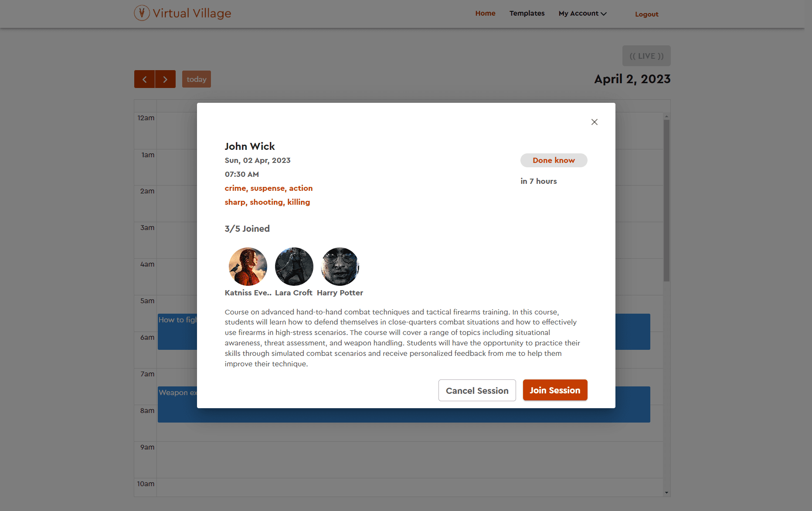Click the 'in 7 hours' countdown text
This screenshot has width=812, height=511.
coord(539,181)
